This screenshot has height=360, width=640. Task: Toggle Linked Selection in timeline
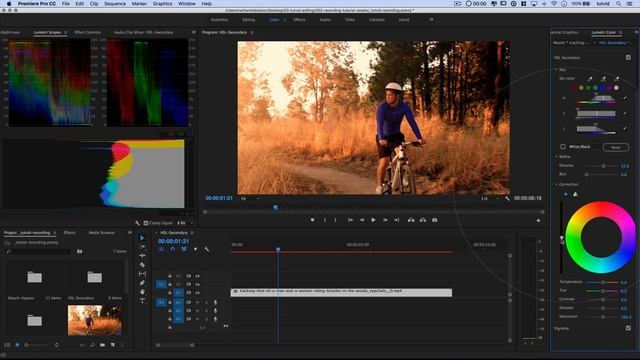(184, 249)
